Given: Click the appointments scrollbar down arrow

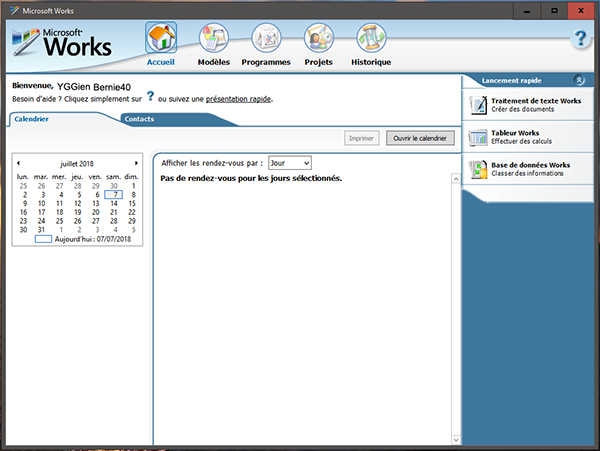Looking at the screenshot, I should coord(456,440).
